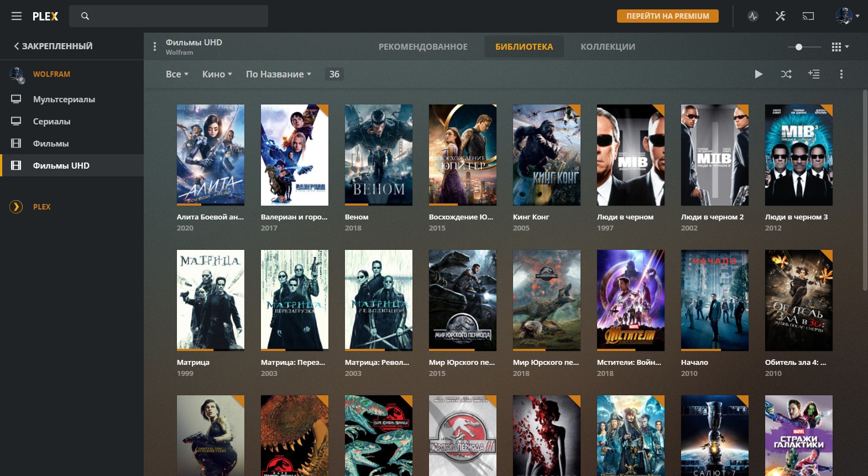Expand the Все filter dropdown

coord(177,74)
